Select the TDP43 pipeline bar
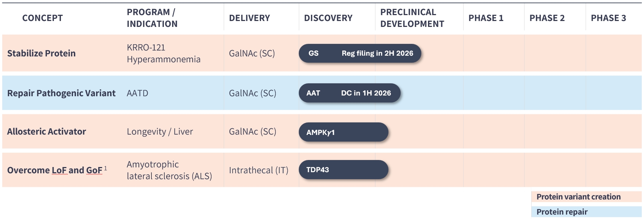Image resolution: width=644 pixels, height=219 pixels. point(343,170)
